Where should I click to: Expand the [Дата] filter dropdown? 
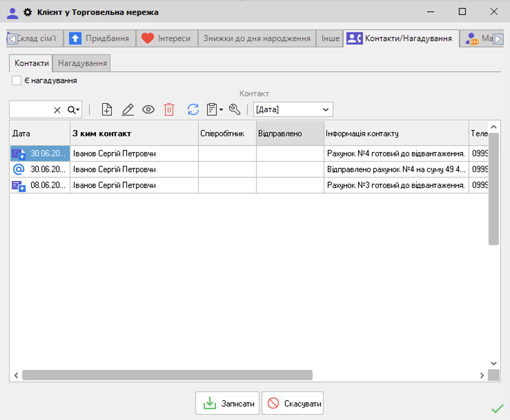pos(325,110)
